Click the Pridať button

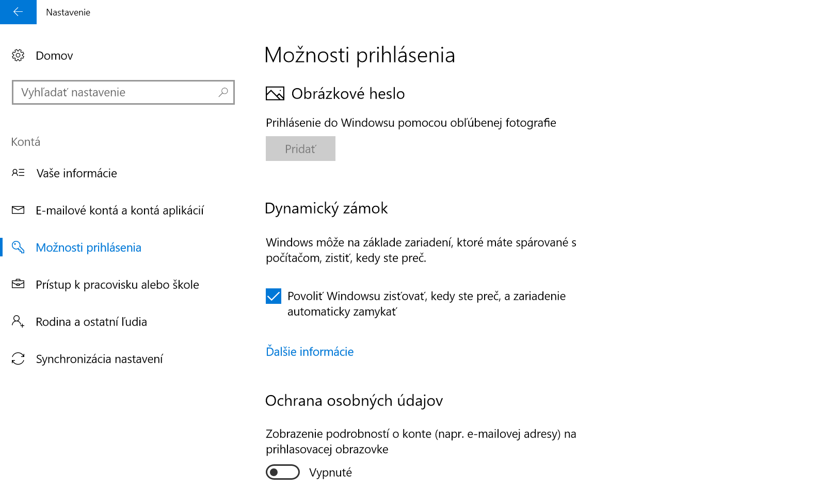300,149
